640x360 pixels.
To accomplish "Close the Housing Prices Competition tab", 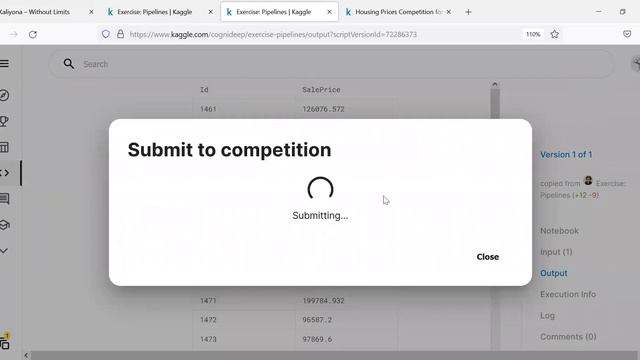I will tap(449, 12).
